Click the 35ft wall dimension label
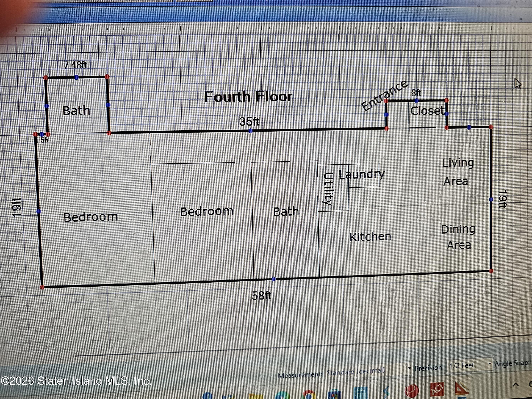 (x=249, y=121)
